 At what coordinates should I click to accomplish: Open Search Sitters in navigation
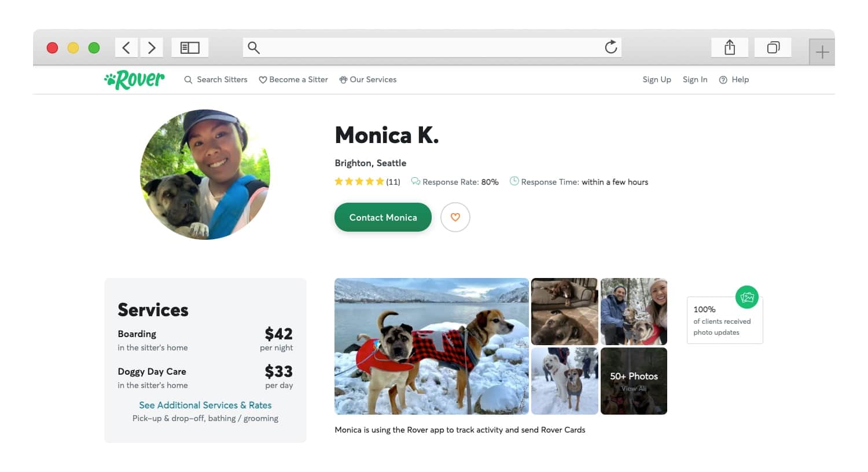[216, 80]
